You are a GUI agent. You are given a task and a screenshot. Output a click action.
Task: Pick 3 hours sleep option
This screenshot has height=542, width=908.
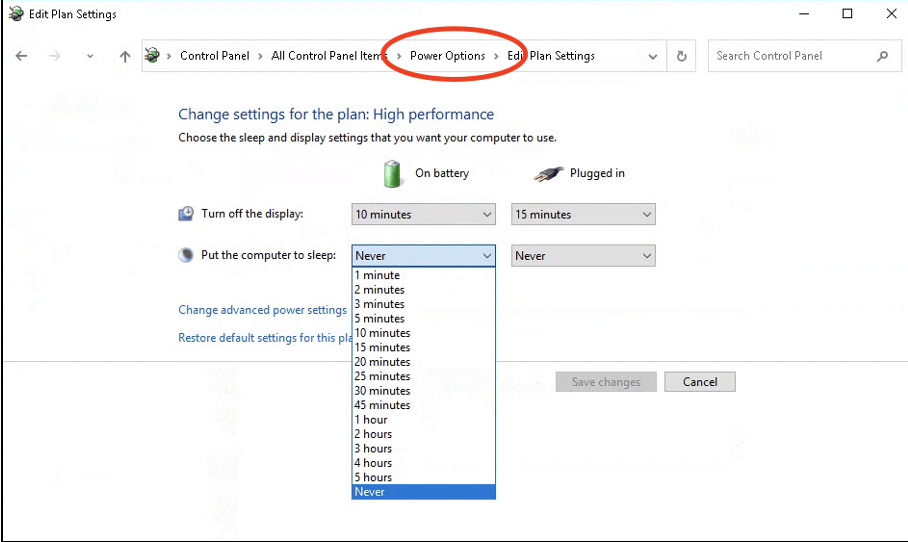pos(423,449)
